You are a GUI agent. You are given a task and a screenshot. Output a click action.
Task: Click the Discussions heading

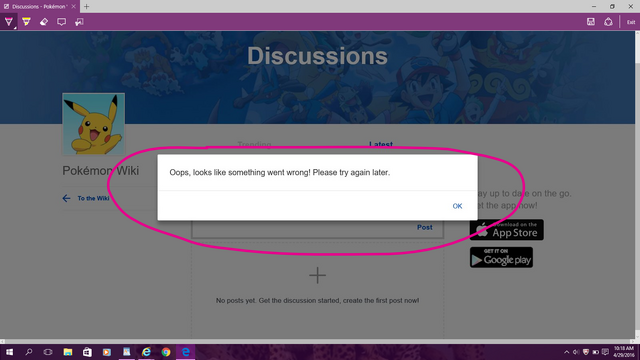(x=317, y=56)
